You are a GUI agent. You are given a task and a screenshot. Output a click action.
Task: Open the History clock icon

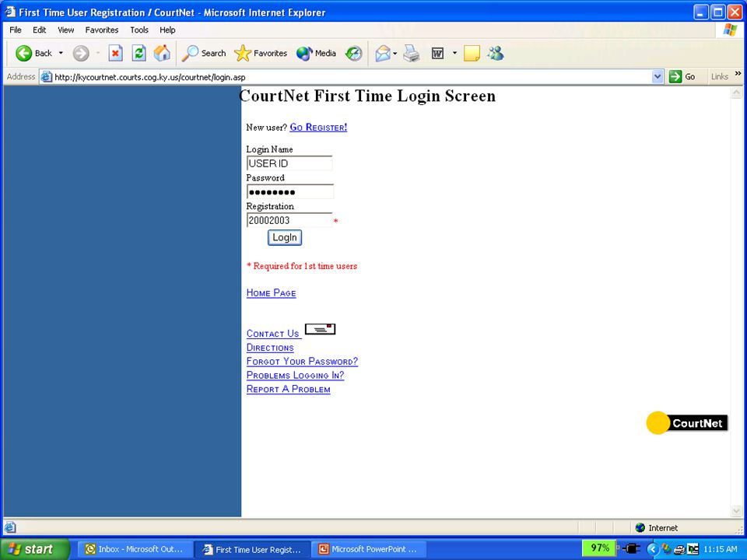tap(354, 54)
